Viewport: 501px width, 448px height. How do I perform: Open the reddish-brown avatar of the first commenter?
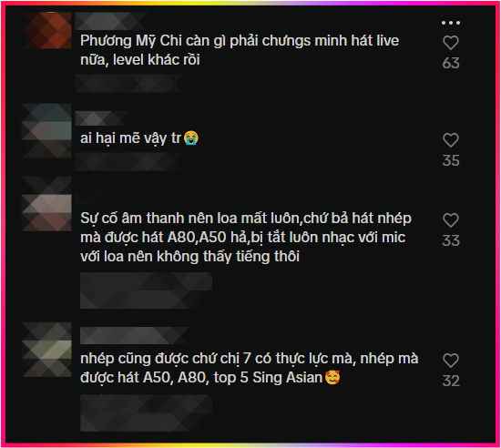point(47,31)
